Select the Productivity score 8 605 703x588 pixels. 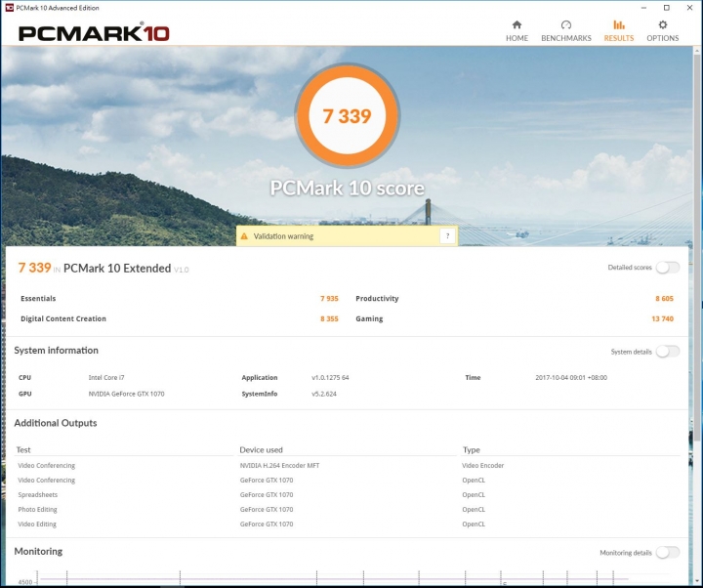[664, 298]
